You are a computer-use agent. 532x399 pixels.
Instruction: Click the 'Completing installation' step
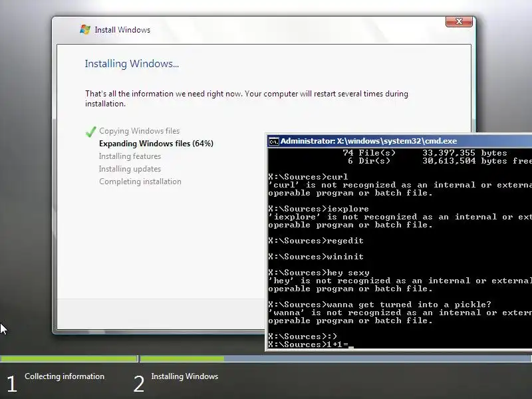[140, 182]
